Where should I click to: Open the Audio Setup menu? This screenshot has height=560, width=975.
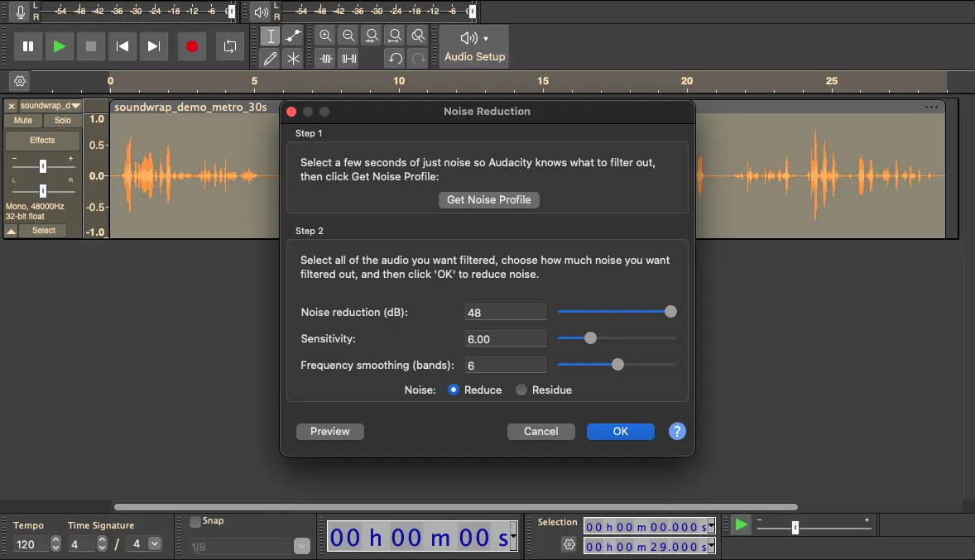click(x=474, y=46)
